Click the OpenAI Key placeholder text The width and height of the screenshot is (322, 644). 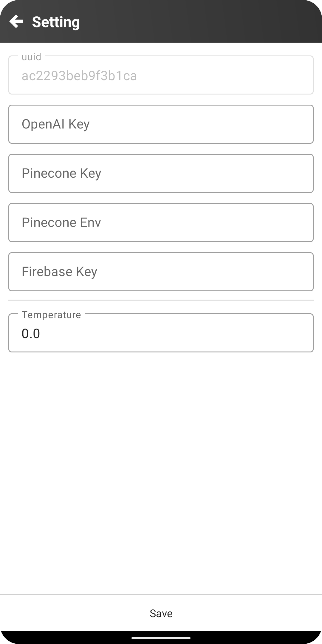coord(56,124)
